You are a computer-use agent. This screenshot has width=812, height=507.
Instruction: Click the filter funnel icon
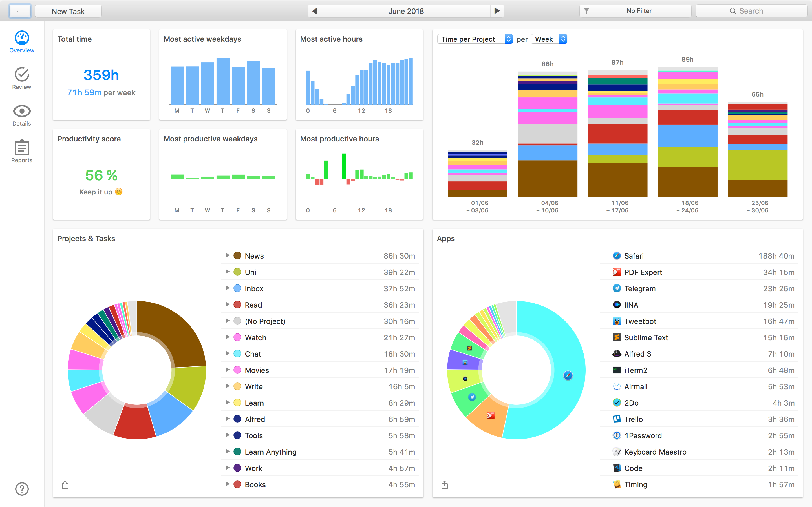586,11
